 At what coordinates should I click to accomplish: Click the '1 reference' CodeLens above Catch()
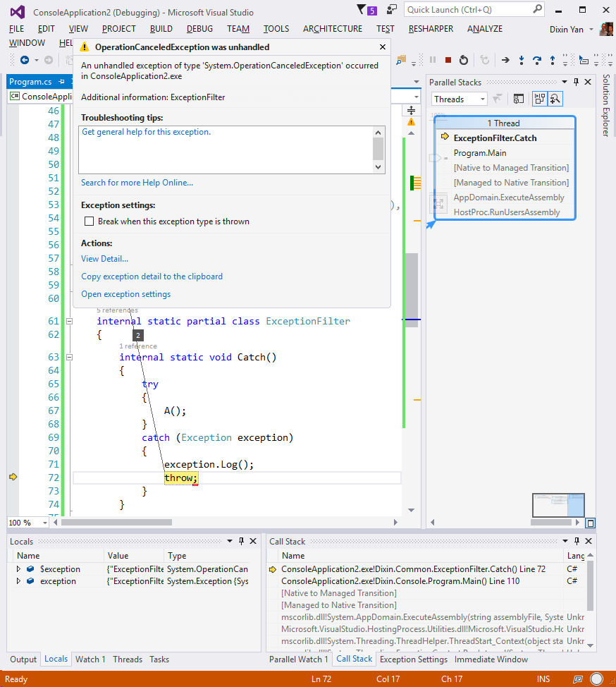pos(138,346)
